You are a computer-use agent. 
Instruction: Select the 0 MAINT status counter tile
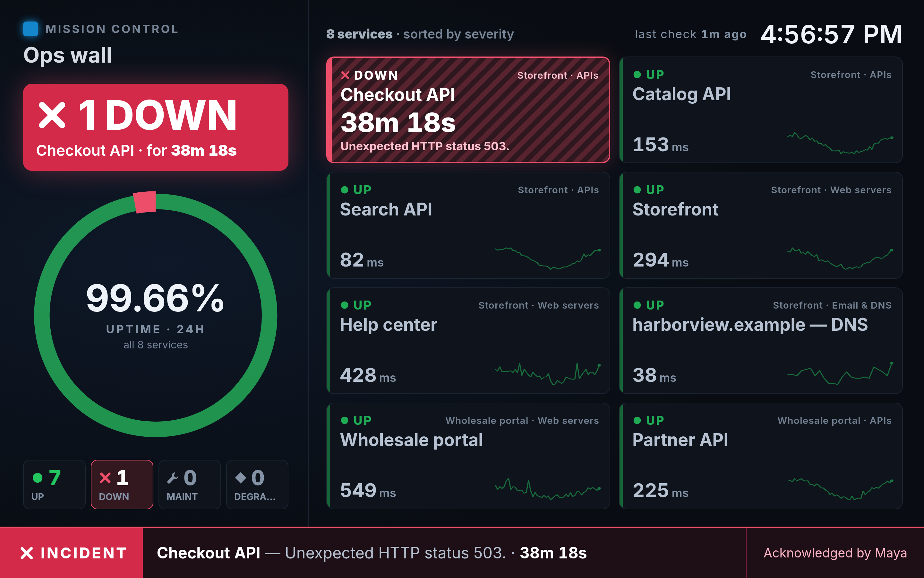tap(189, 484)
